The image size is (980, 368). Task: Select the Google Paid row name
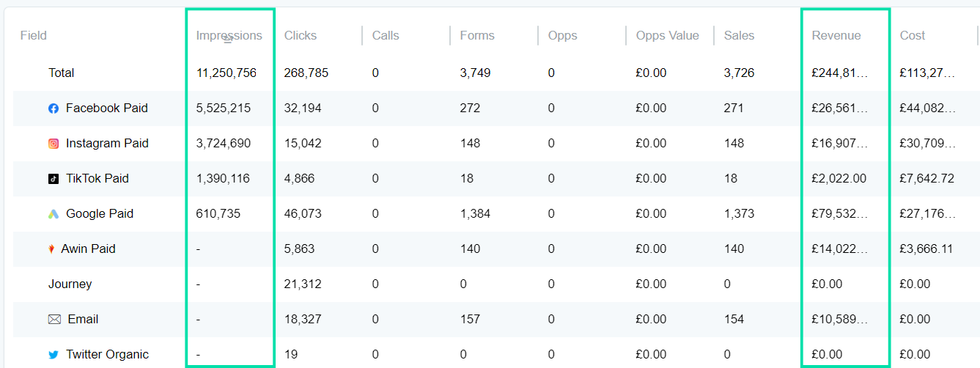100,214
